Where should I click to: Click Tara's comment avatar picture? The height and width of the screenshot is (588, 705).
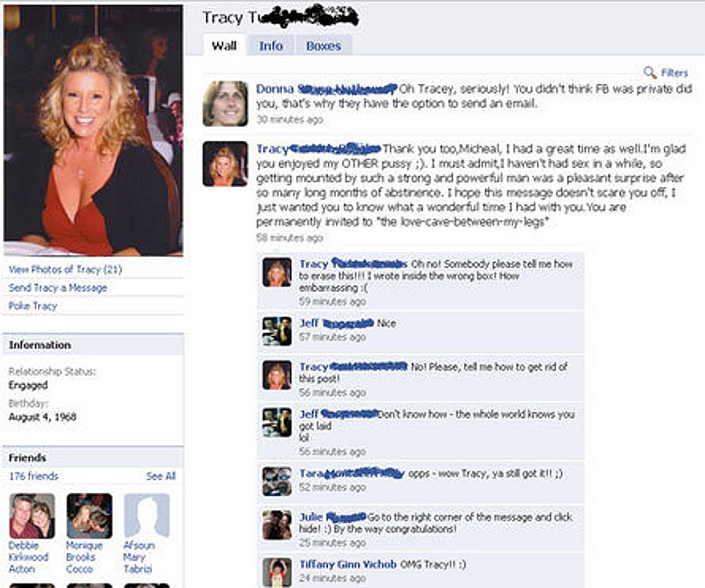tap(277, 481)
